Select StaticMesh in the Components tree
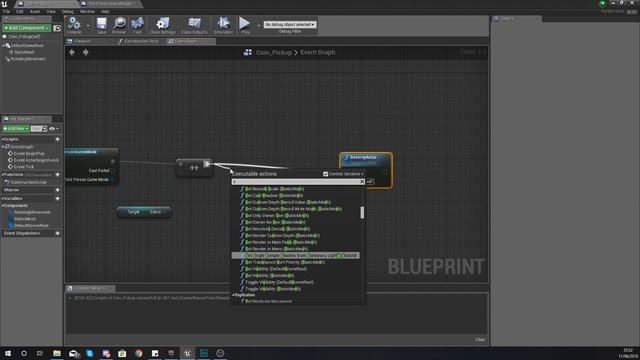 tap(24, 52)
